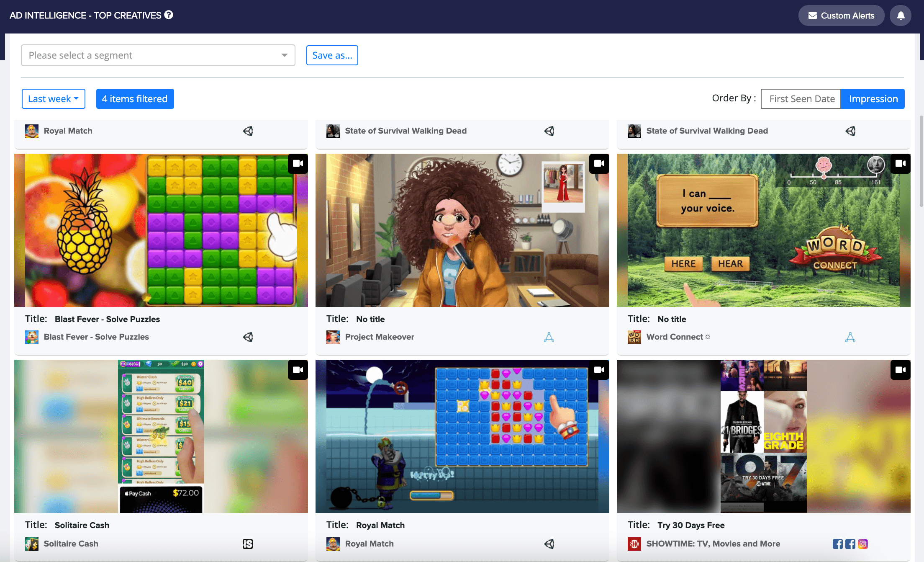Click video icon on Solitaire Cash creative
The height and width of the screenshot is (562, 924).
pos(298,370)
